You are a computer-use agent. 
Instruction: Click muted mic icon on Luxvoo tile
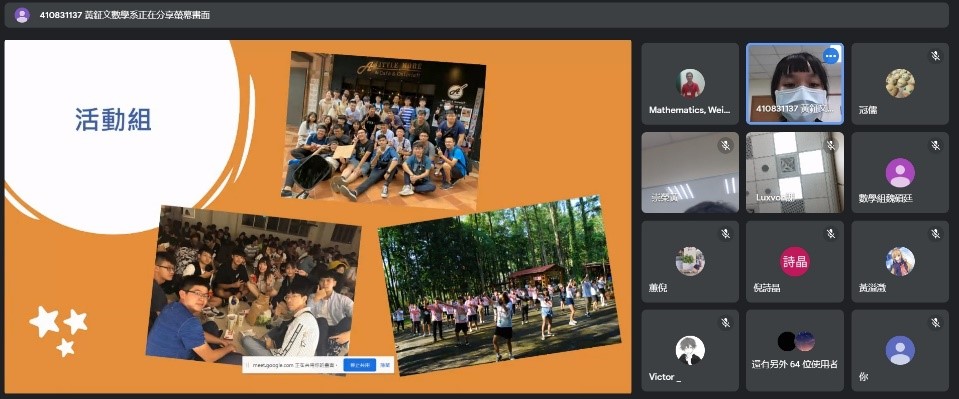click(x=831, y=146)
